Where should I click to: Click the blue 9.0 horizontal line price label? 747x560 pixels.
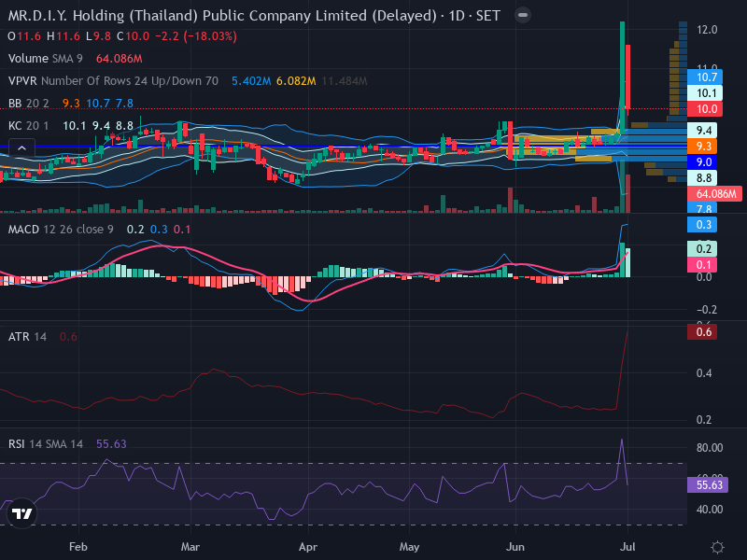702,161
